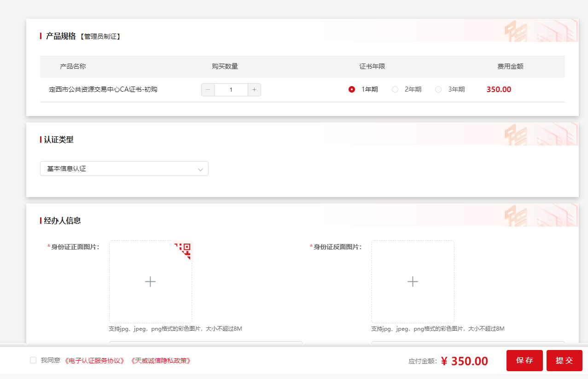
Task: Select the 1年期 certificate term
Action: pyautogui.click(x=352, y=90)
